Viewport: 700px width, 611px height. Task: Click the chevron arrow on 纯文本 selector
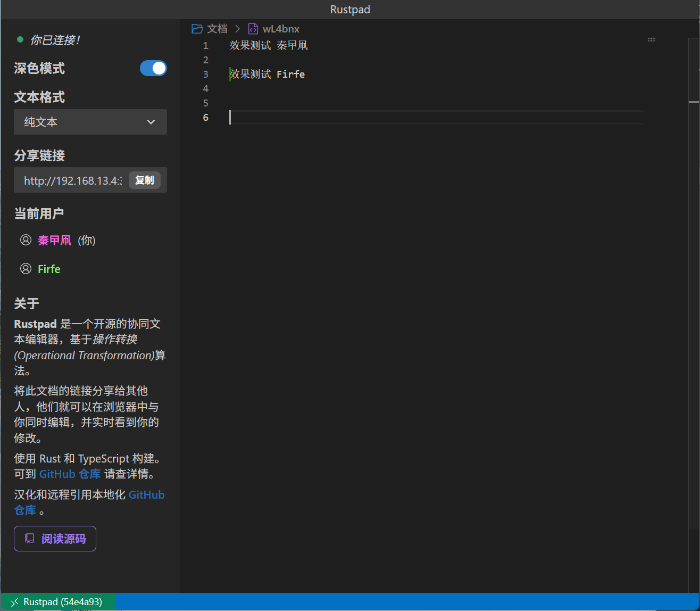pyautogui.click(x=151, y=122)
